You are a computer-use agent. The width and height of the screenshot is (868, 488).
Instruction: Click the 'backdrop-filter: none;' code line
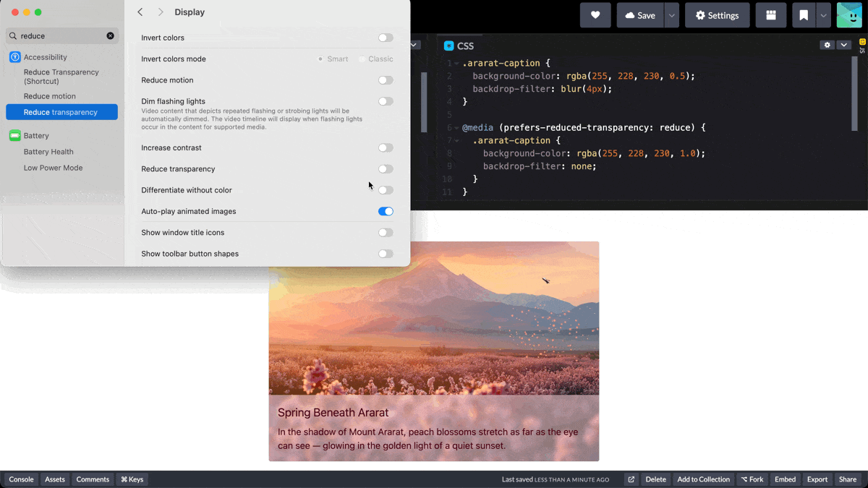pyautogui.click(x=540, y=166)
